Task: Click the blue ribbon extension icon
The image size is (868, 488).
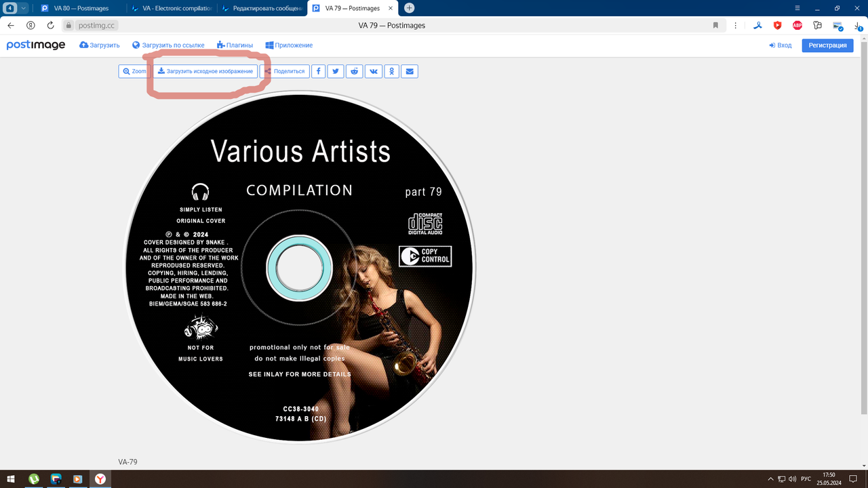Action: click(x=759, y=26)
